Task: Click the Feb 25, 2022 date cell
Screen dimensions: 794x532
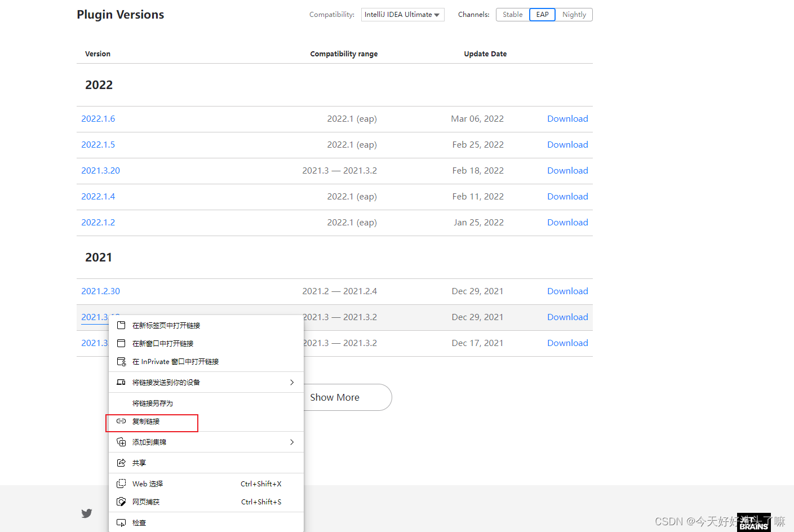Action: (x=478, y=144)
